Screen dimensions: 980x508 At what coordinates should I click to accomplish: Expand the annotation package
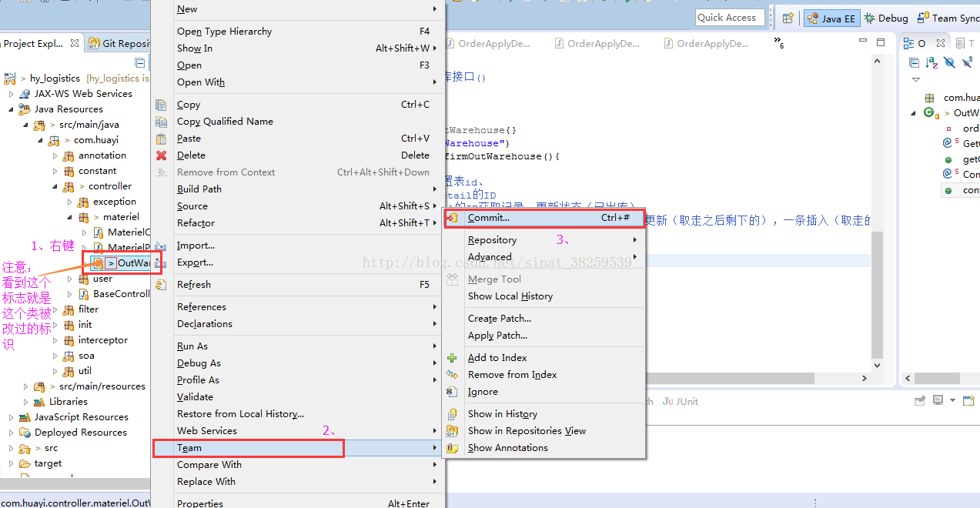pyautogui.click(x=55, y=155)
